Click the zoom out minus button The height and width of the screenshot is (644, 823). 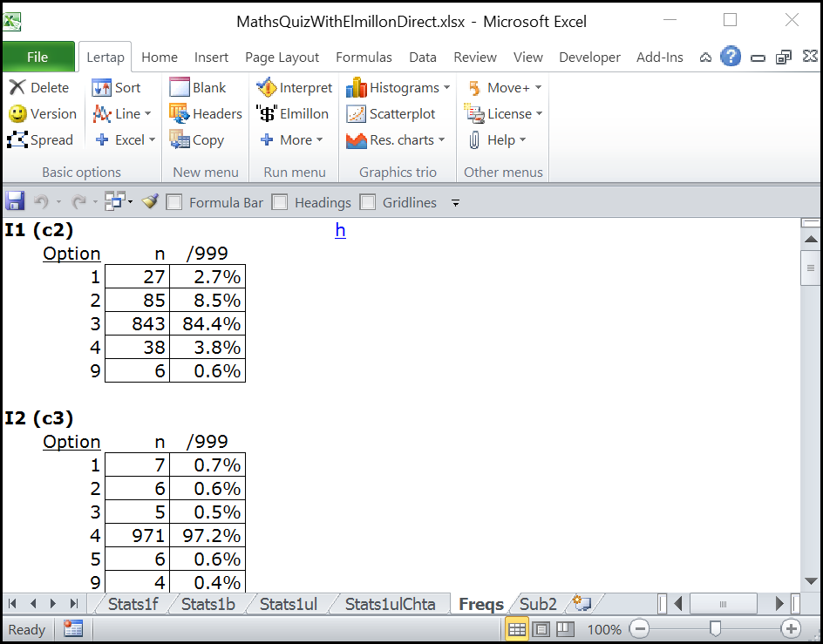[x=639, y=628]
